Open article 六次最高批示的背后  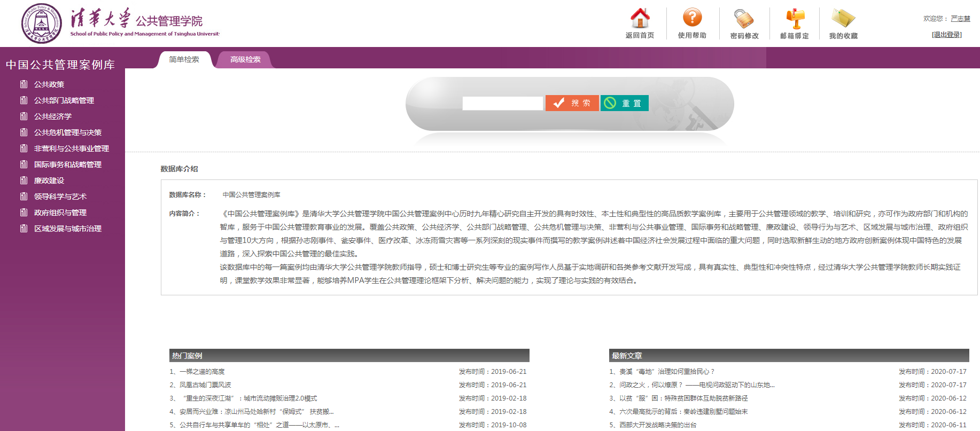pos(683,412)
